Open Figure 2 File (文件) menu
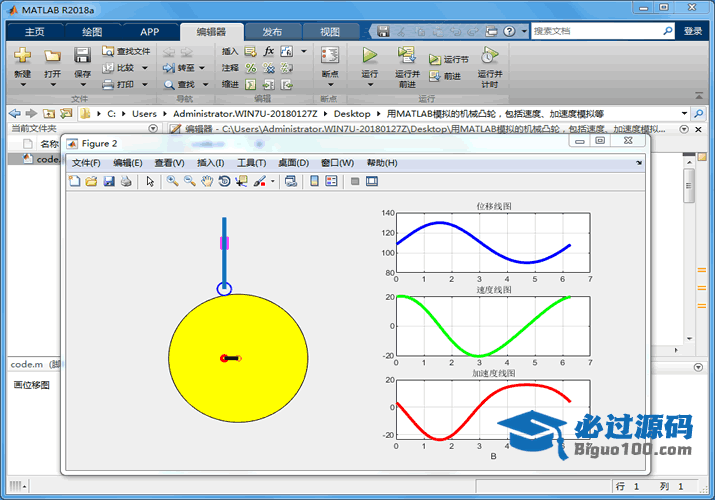 pos(86,163)
